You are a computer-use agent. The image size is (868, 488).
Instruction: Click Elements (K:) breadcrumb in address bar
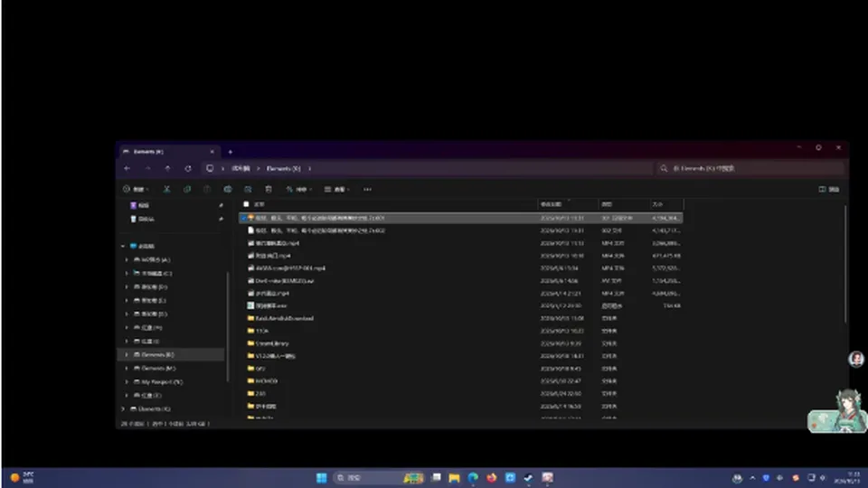click(x=283, y=168)
